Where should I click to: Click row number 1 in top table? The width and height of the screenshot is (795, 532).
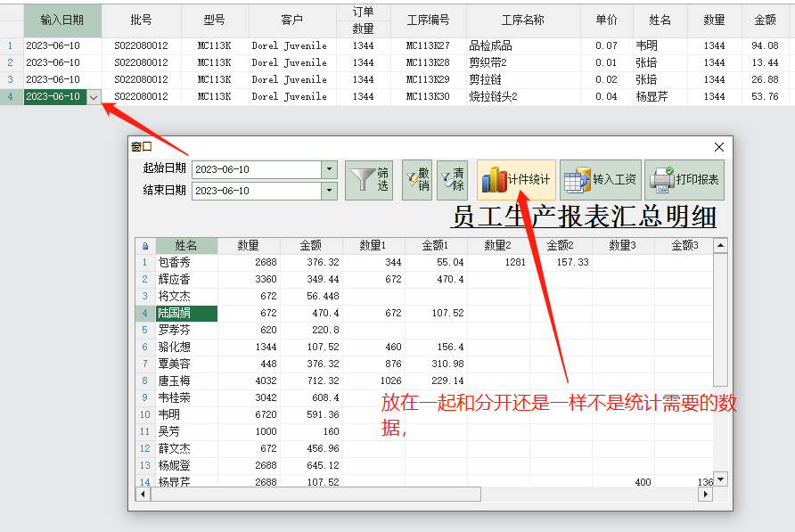pyautogui.click(x=10, y=46)
